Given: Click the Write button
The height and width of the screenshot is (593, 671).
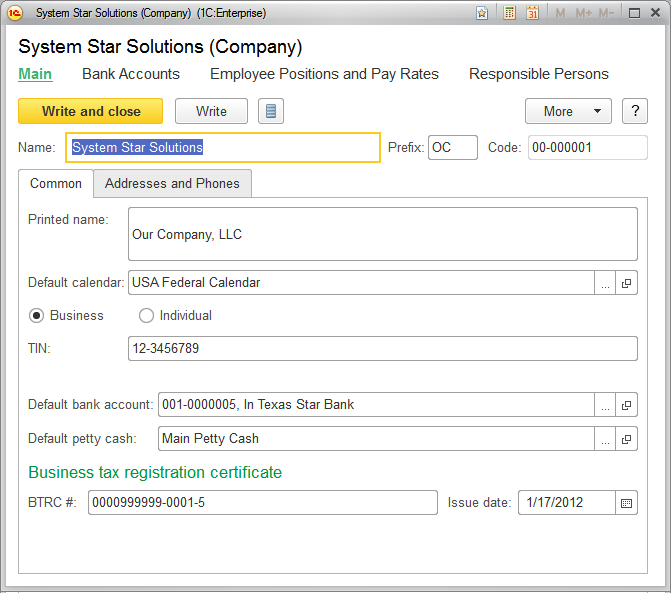Looking at the screenshot, I should click(211, 111).
